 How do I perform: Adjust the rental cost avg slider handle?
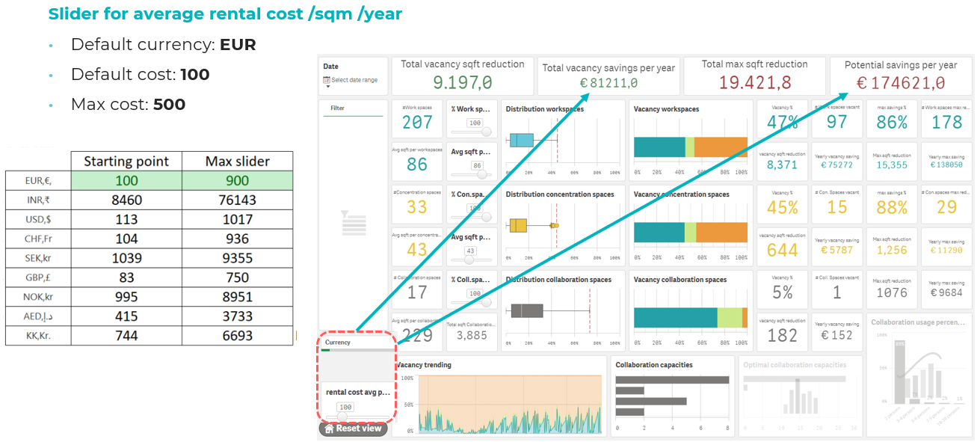point(342,417)
